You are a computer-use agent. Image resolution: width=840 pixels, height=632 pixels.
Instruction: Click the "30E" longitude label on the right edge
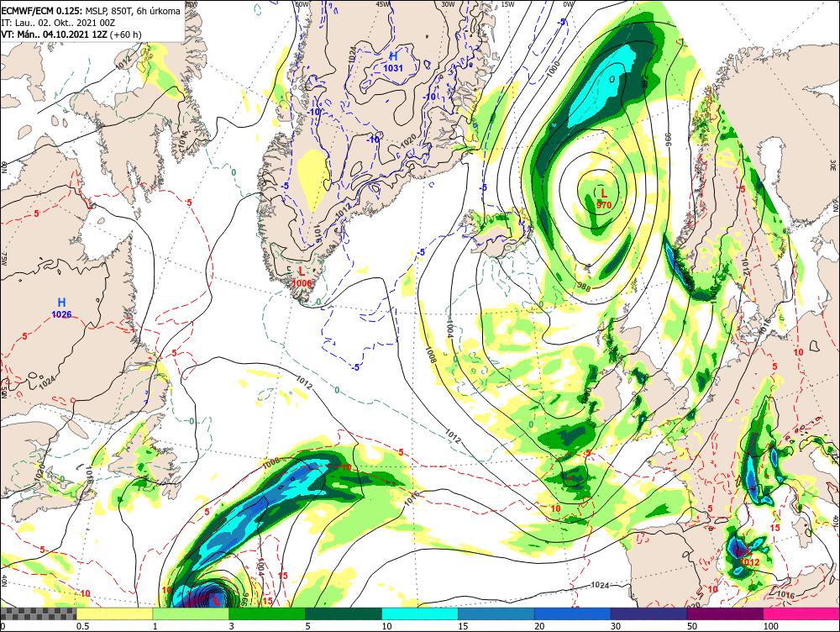pyautogui.click(x=835, y=164)
